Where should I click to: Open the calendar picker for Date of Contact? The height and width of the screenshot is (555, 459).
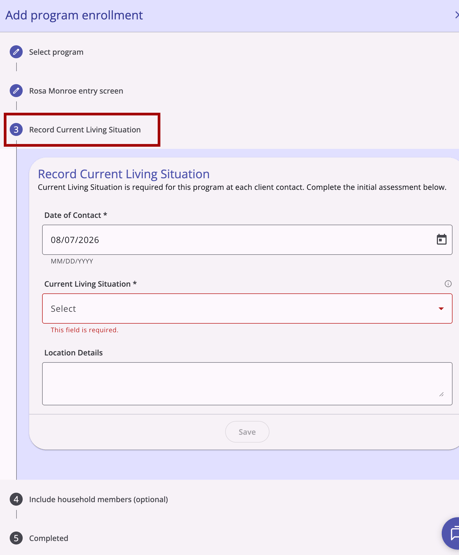click(441, 240)
